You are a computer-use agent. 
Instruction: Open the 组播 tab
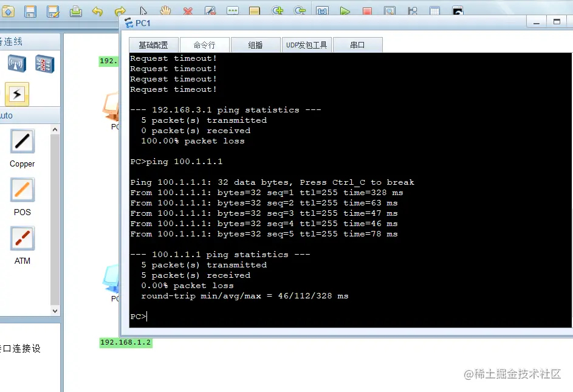pos(255,45)
